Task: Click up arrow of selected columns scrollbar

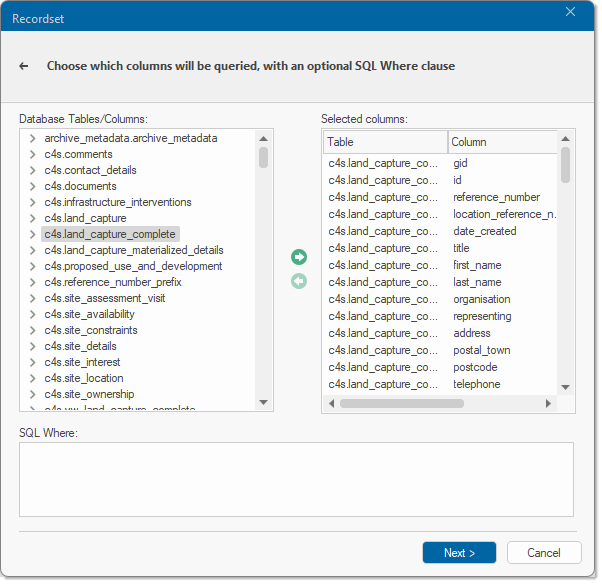Action: pyautogui.click(x=565, y=139)
